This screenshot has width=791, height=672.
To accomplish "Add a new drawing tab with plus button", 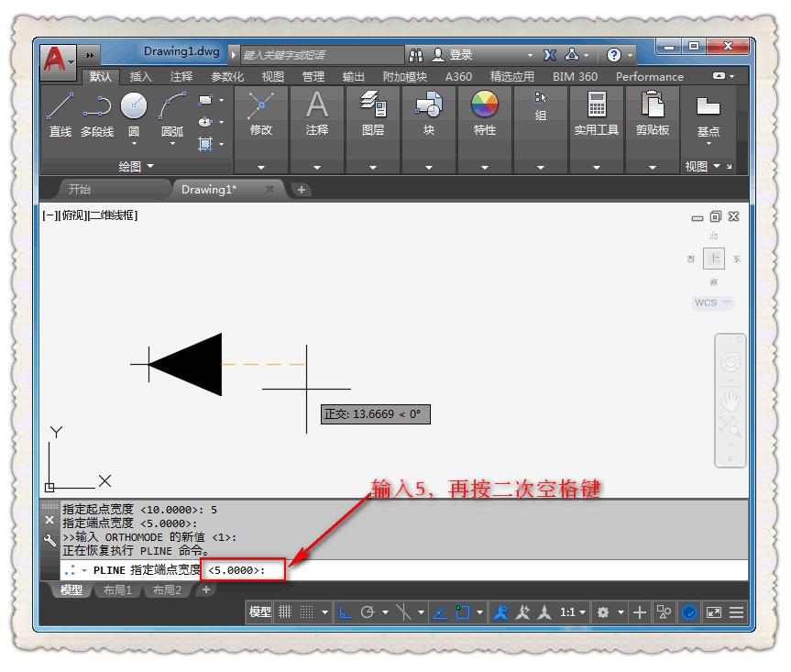I will tap(302, 190).
